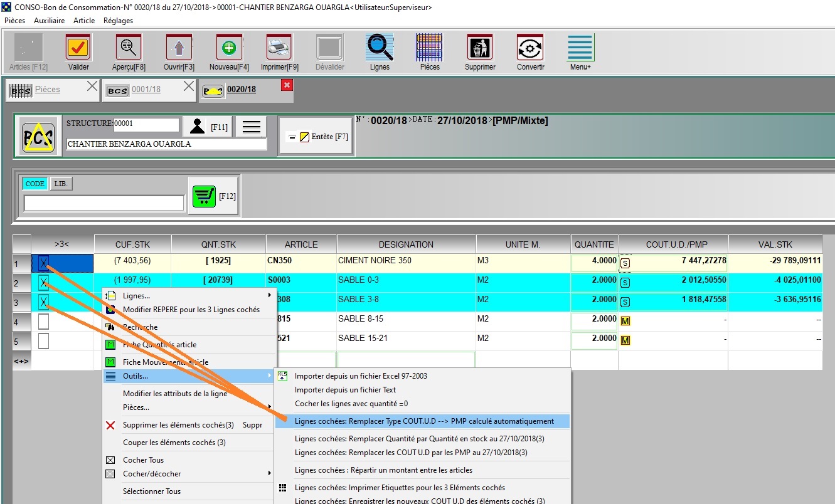Open the Menu+ toolbar icon
The width and height of the screenshot is (835, 504).
tap(580, 48)
